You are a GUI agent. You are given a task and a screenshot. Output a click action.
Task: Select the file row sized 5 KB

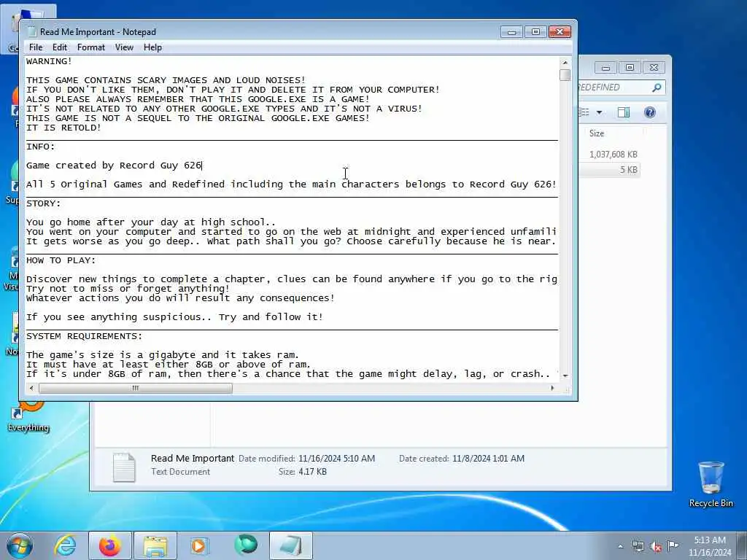tap(610, 169)
